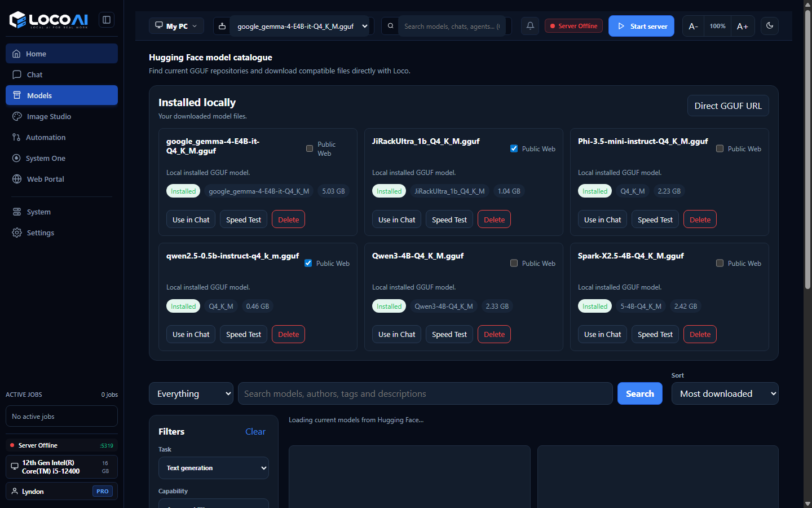
Task: Enable Public Web for Qwen3-4B-Q4_K_M.gguf
Action: (514, 263)
